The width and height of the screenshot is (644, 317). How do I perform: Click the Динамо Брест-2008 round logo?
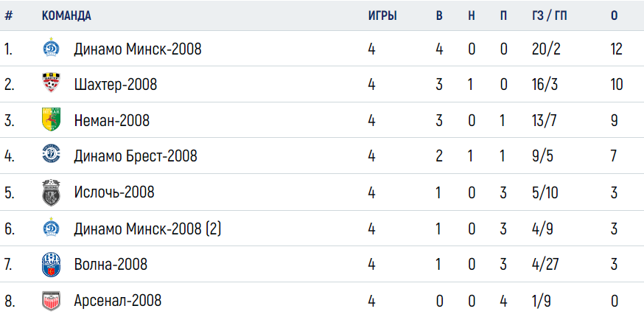pos(52,155)
